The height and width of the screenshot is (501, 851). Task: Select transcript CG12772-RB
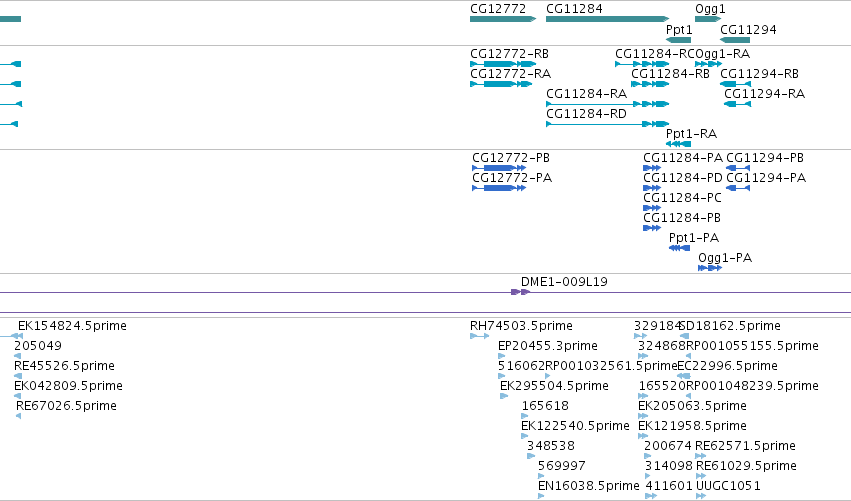coord(503,64)
